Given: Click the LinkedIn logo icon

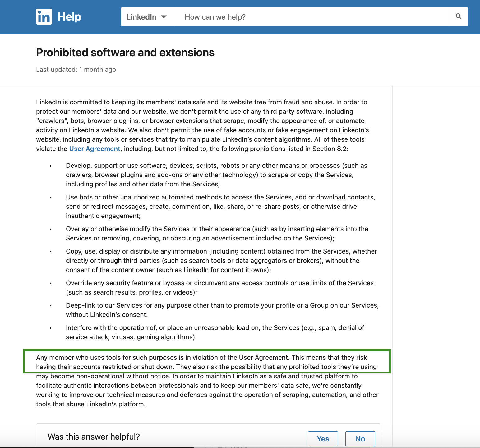Looking at the screenshot, I should (44, 16).
